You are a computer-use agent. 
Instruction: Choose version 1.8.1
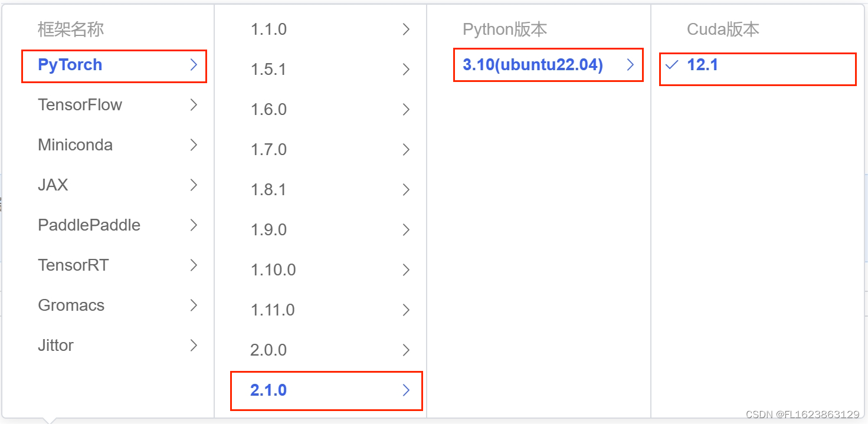(x=268, y=189)
